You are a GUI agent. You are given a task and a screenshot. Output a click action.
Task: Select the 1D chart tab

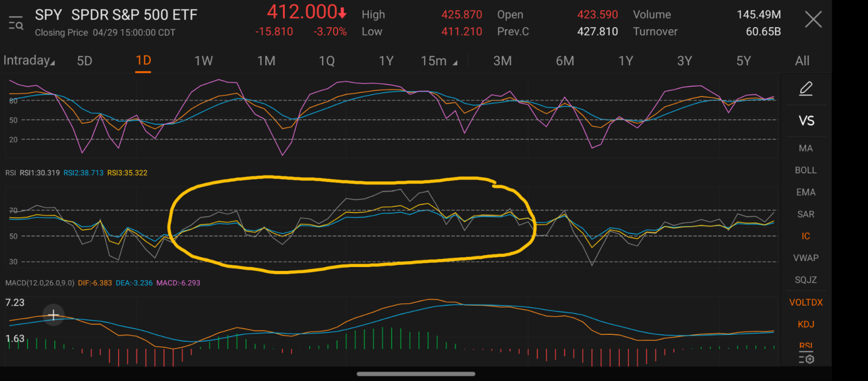point(143,60)
